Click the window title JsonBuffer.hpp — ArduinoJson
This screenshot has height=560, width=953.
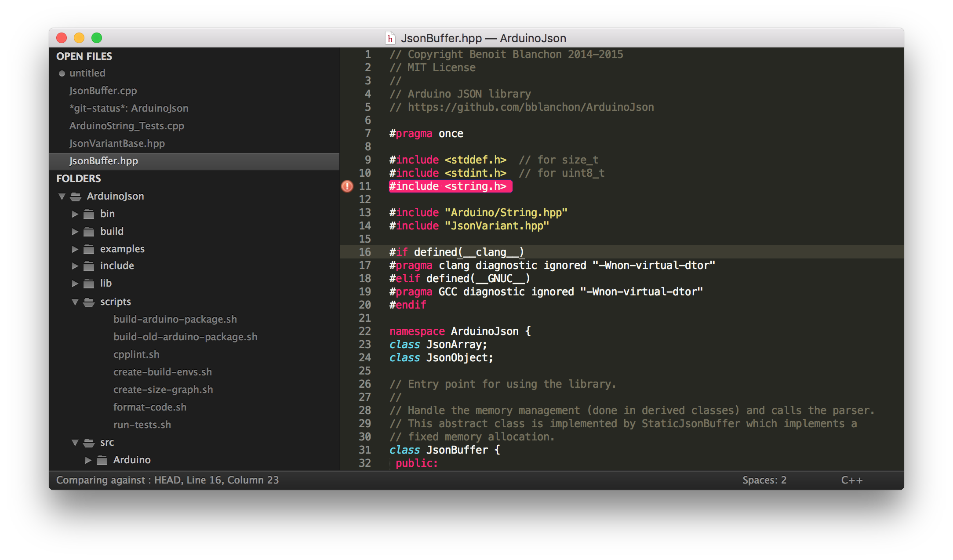pos(483,38)
